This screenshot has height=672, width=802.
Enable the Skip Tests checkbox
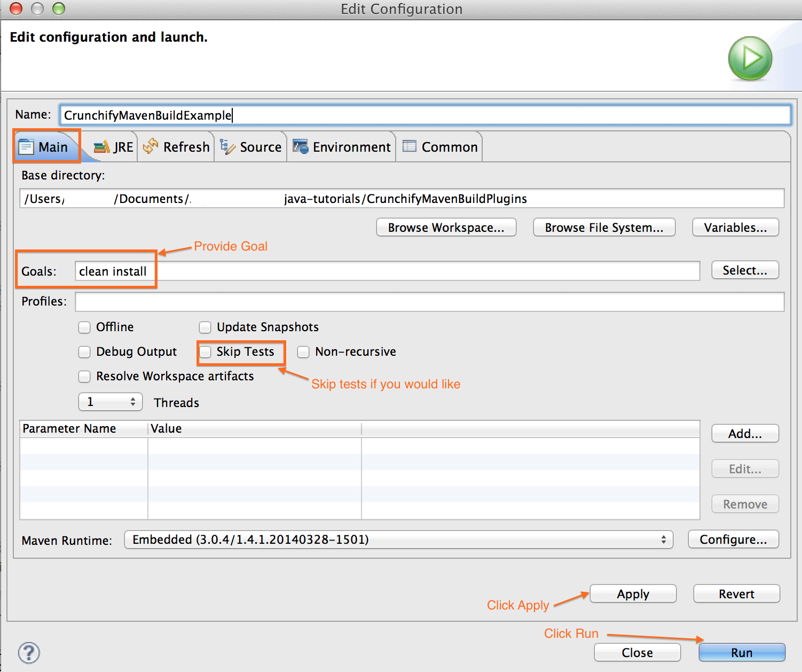pyautogui.click(x=205, y=351)
